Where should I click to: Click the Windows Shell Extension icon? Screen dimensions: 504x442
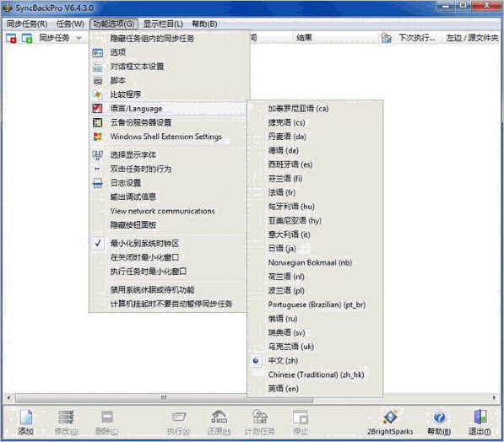(98, 137)
